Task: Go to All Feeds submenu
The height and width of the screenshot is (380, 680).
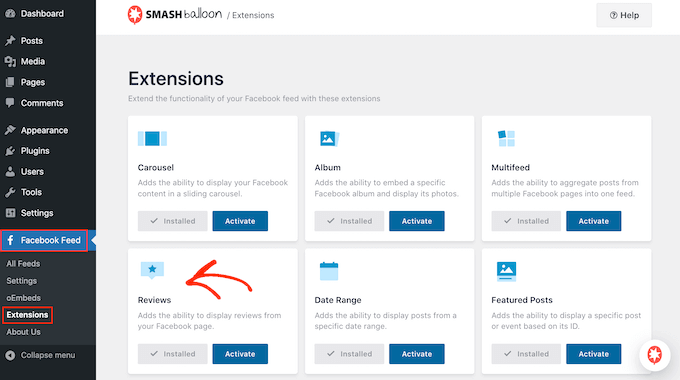Action: 23,264
